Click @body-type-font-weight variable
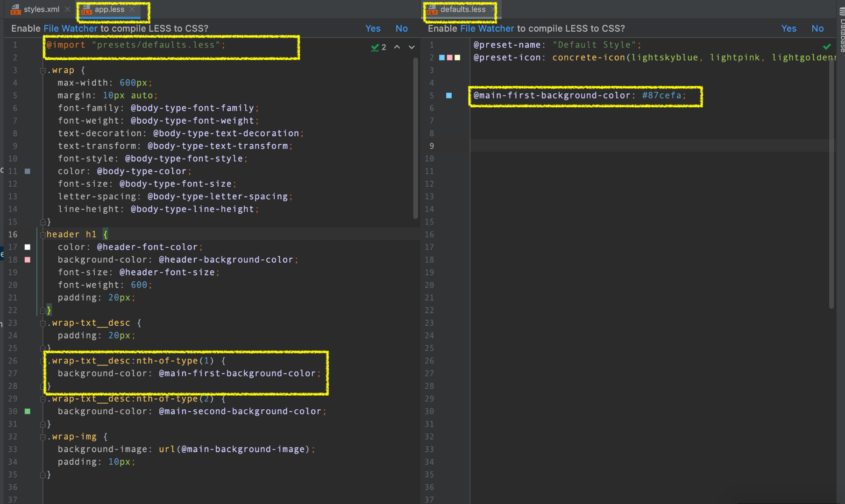845x504 pixels. (x=192, y=120)
